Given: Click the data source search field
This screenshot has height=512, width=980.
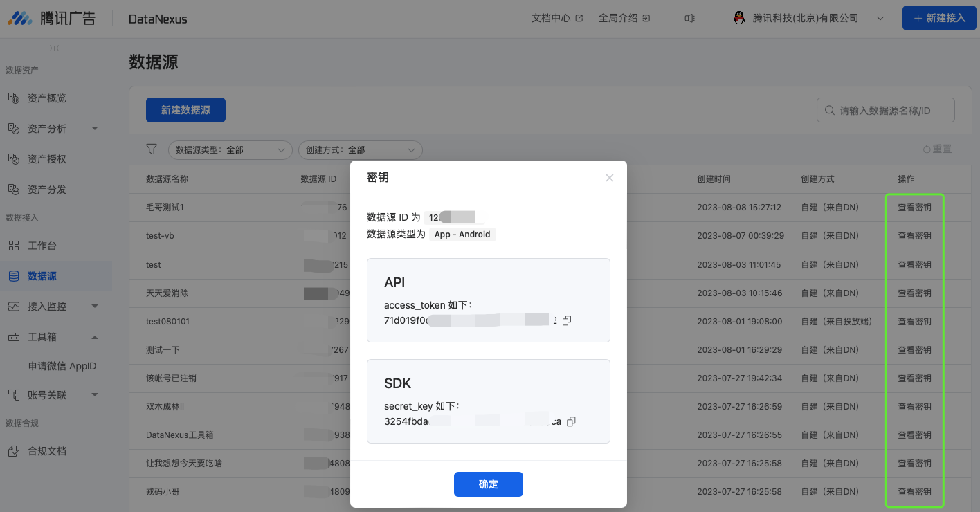Looking at the screenshot, I should (x=886, y=110).
